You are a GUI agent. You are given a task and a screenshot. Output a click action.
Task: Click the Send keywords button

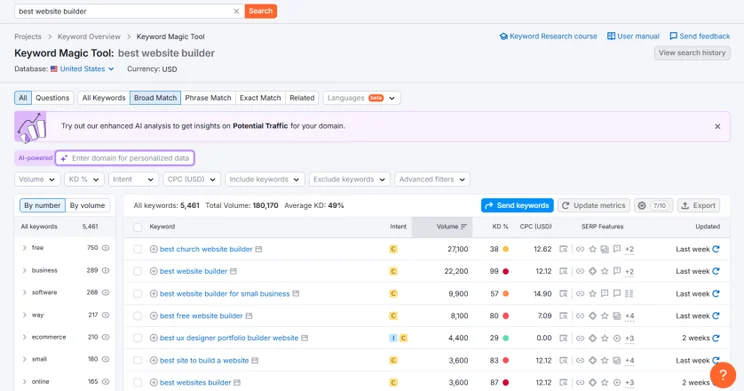coord(517,205)
